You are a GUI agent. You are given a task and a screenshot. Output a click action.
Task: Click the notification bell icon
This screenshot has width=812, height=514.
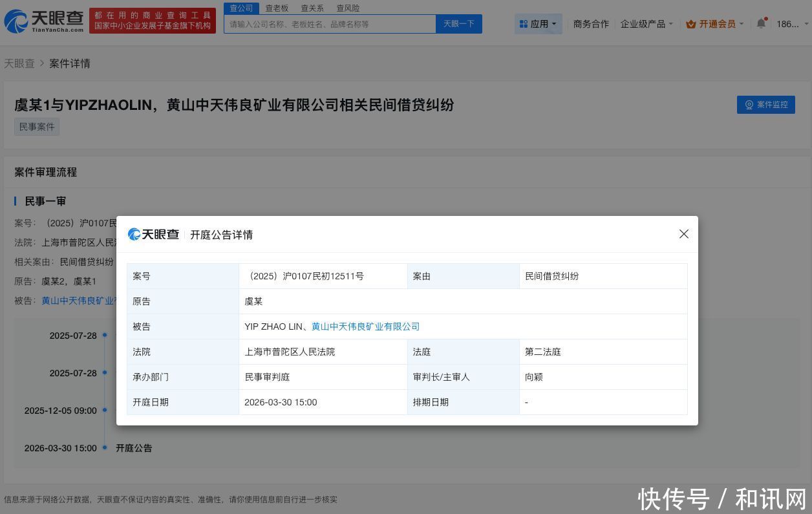coord(761,24)
